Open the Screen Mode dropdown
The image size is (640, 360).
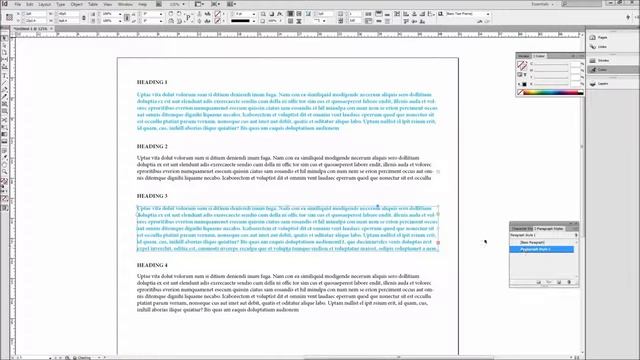tap(216, 4)
